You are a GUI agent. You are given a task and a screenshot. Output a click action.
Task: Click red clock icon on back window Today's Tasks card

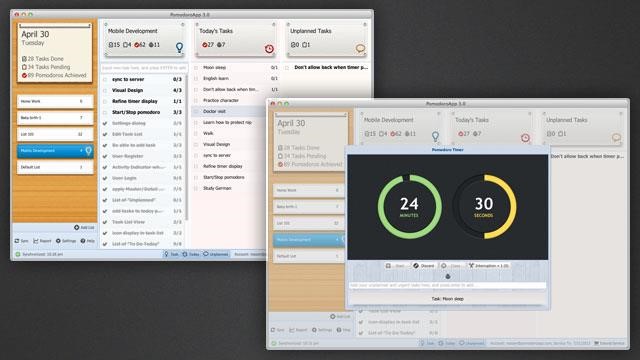pos(269,49)
